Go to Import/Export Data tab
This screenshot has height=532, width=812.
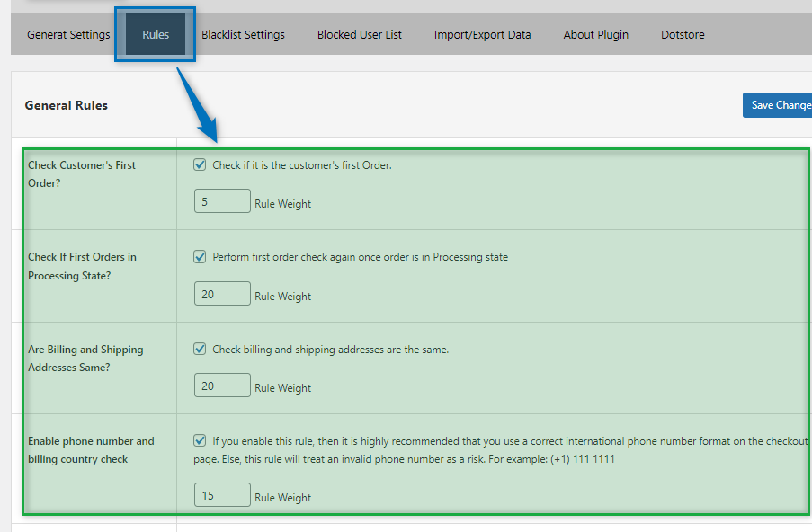pyautogui.click(x=482, y=35)
